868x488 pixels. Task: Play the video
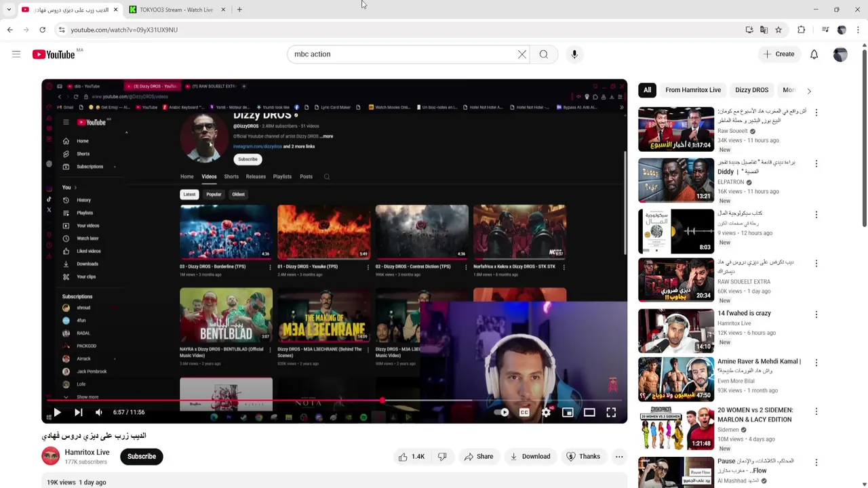[x=57, y=412]
